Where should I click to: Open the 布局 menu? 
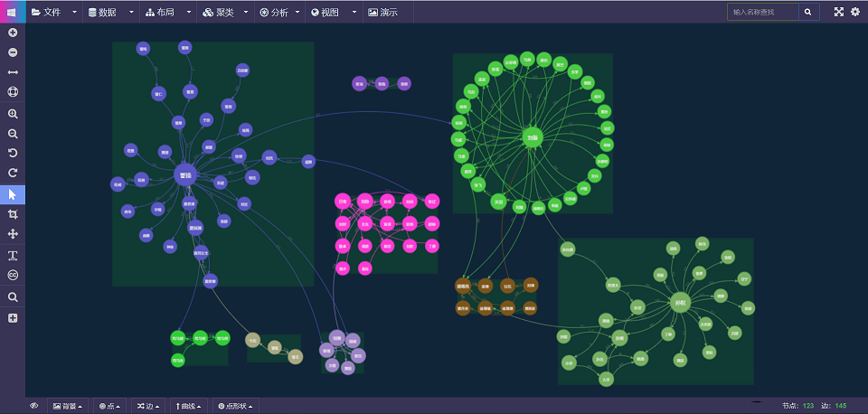(160, 12)
